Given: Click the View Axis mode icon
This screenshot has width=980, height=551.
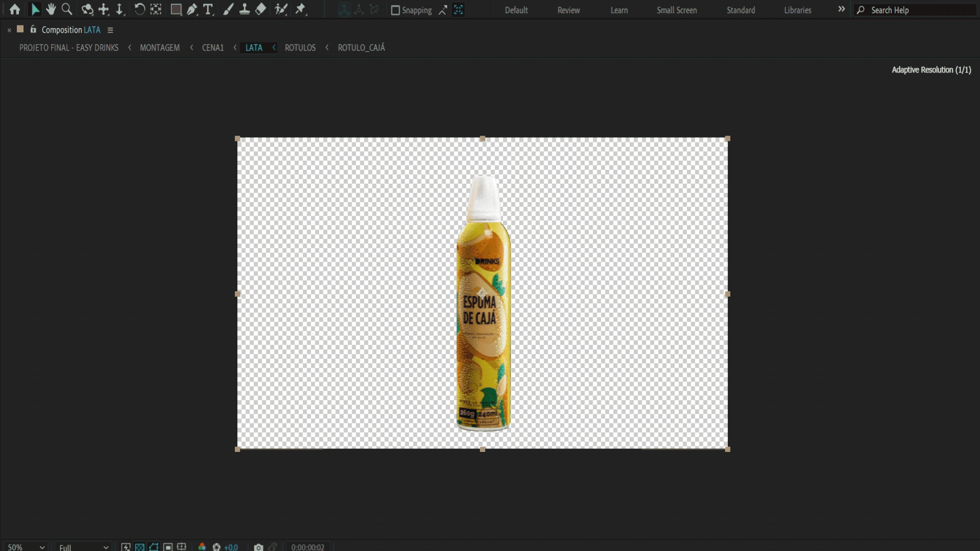Looking at the screenshot, I should click(x=374, y=10).
